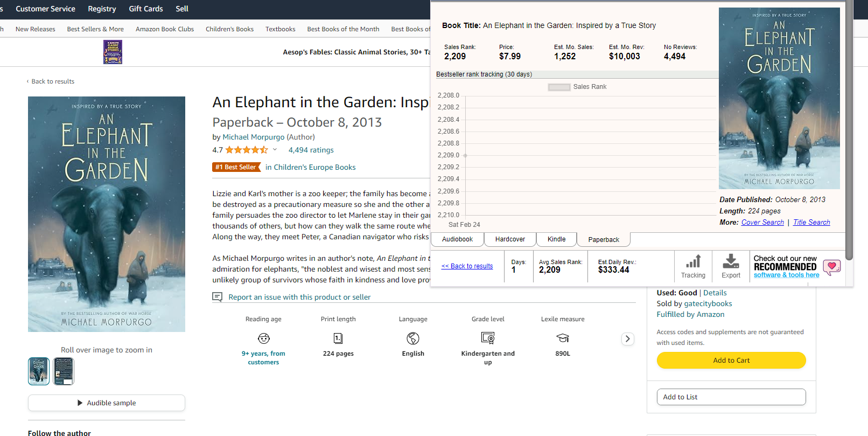868x436 pixels.
Task: Open the Title Search link
Action: coord(811,222)
